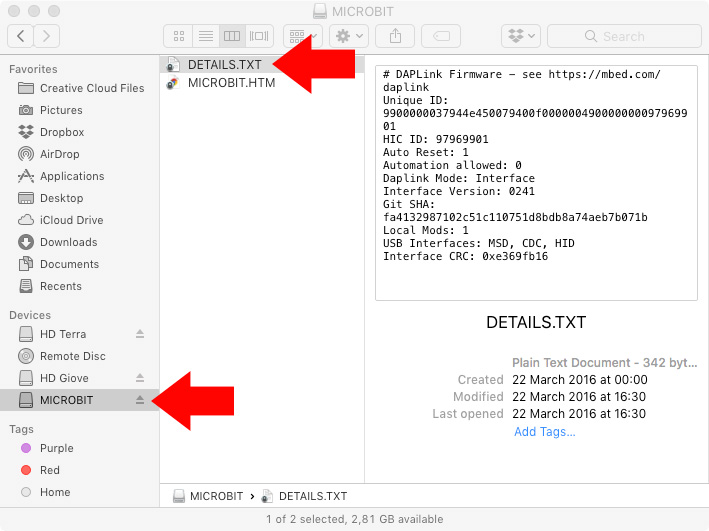Select the Purple tag in the sidebar
Viewport: 709px width, 531px height.
(56, 448)
